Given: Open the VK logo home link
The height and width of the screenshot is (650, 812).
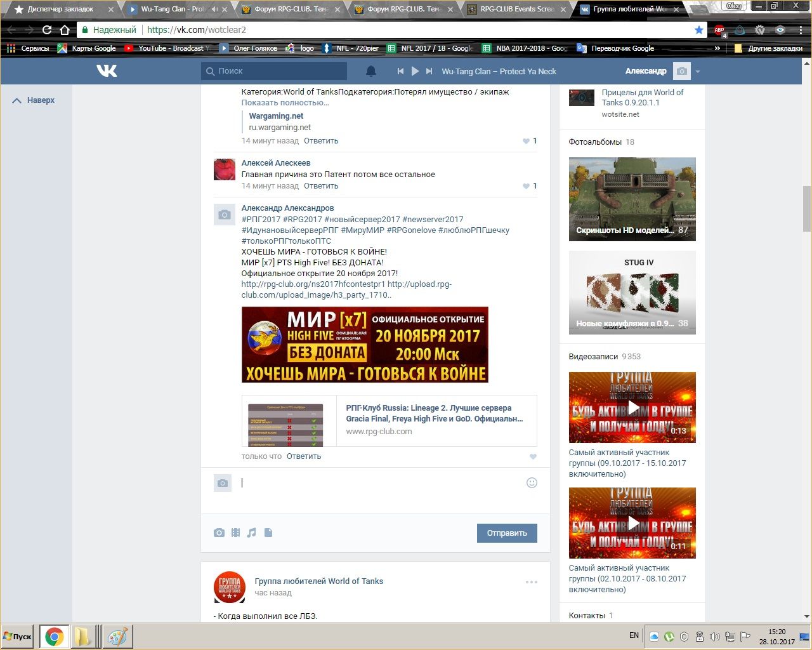Looking at the screenshot, I should [x=107, y=70].
